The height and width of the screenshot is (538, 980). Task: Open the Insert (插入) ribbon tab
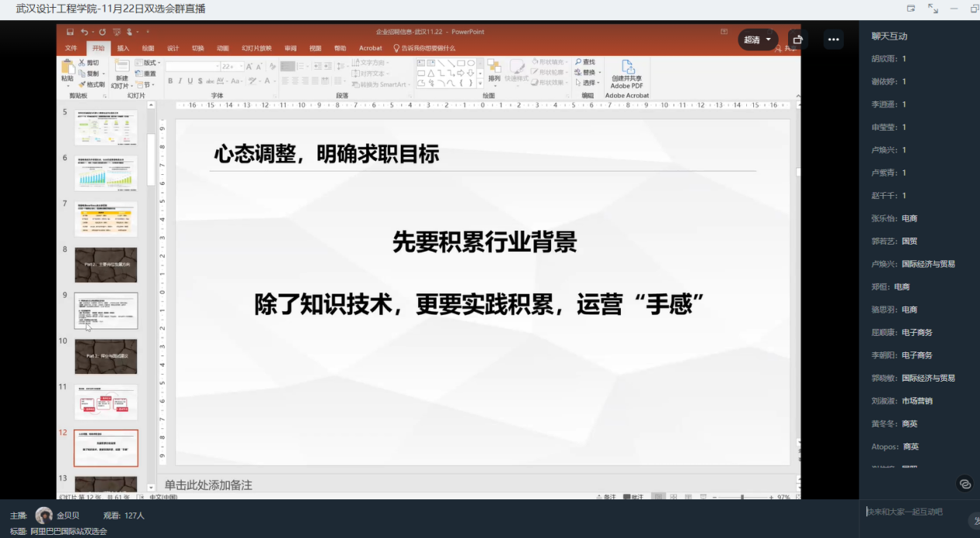(123, 48)
